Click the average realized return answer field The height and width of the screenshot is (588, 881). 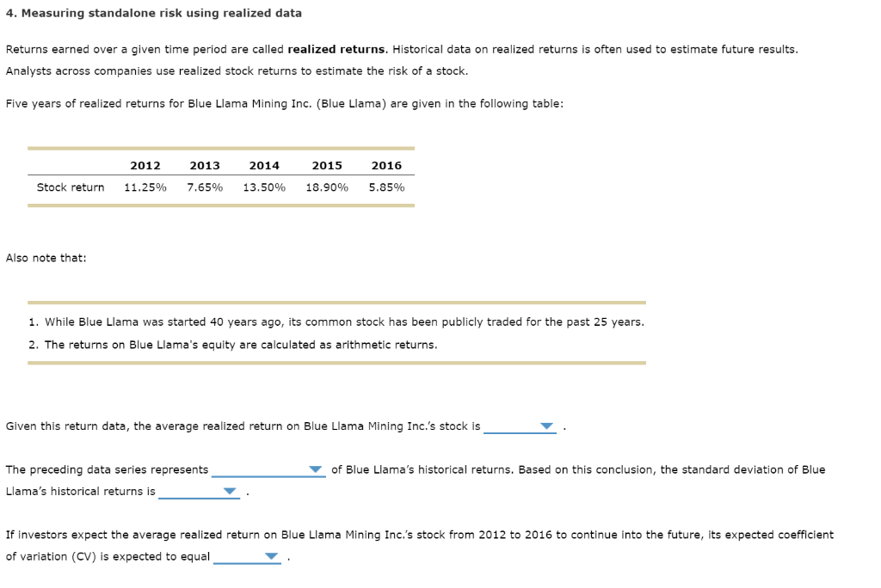tap(516, 426)
